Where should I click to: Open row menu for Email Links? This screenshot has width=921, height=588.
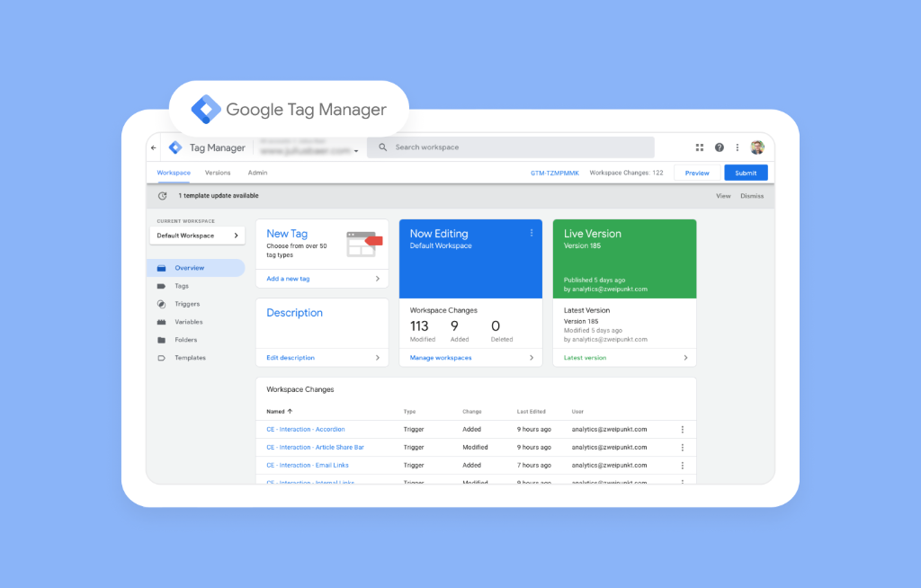click(683, 465)
